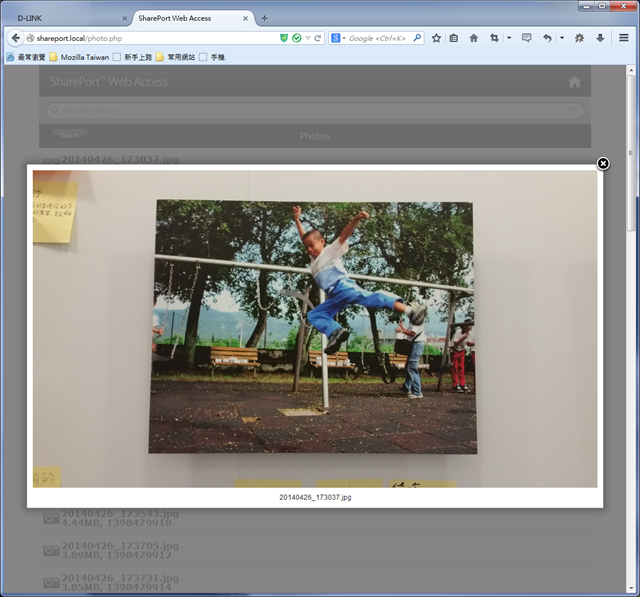
Task: Close the D-LINK tab
Action: point(124,18)
